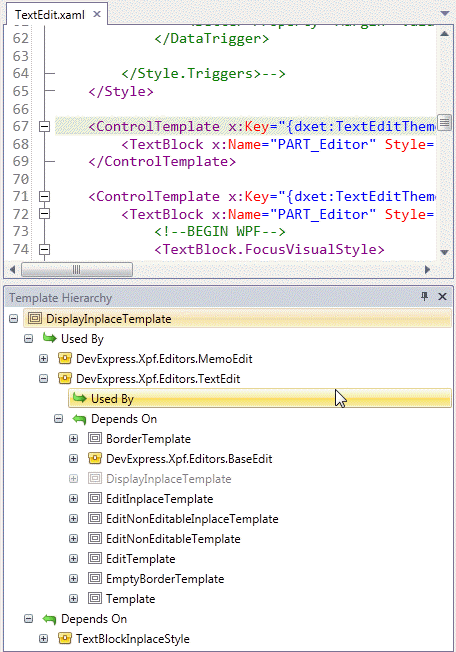
Task: Click the EmptyBorderTemplate template icon
Action: [x=95, y=578]
